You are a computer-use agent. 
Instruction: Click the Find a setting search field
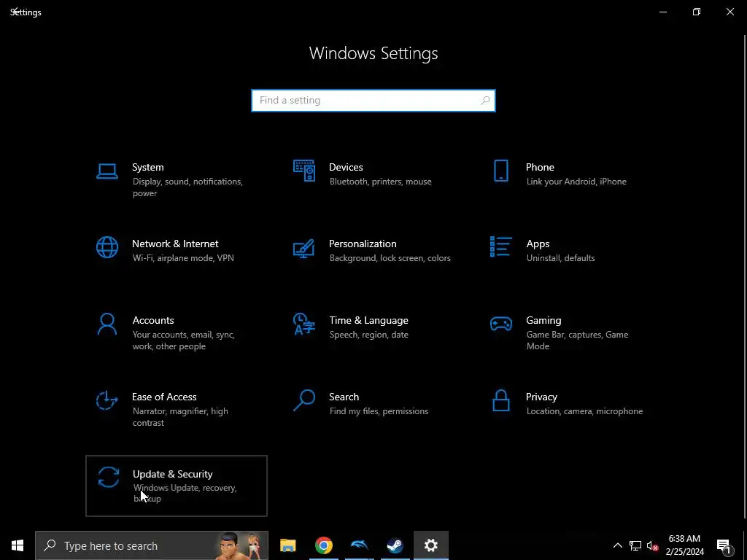tap(373, 101)
